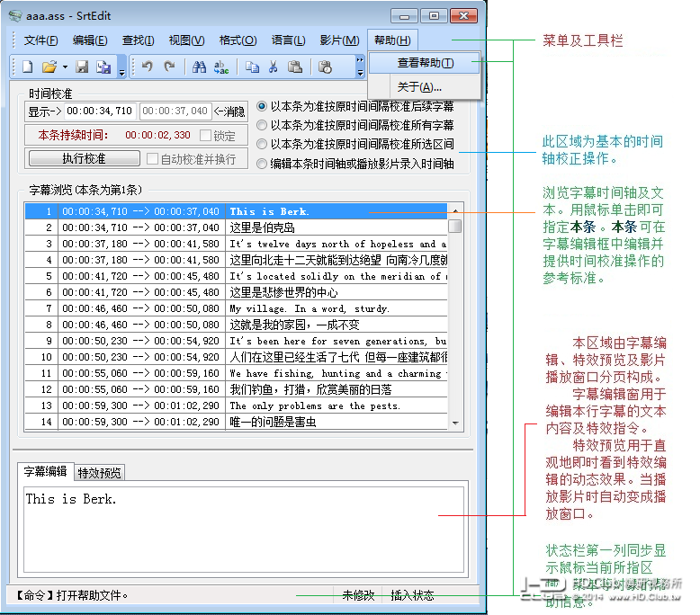Click the clipboard with clock toolbar icon
This screenshot has width=700, height=615.
[x=325, y=67]
